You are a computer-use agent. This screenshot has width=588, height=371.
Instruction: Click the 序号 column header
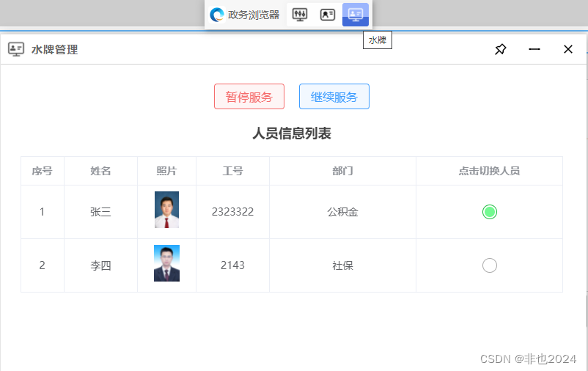coord(42,171)
